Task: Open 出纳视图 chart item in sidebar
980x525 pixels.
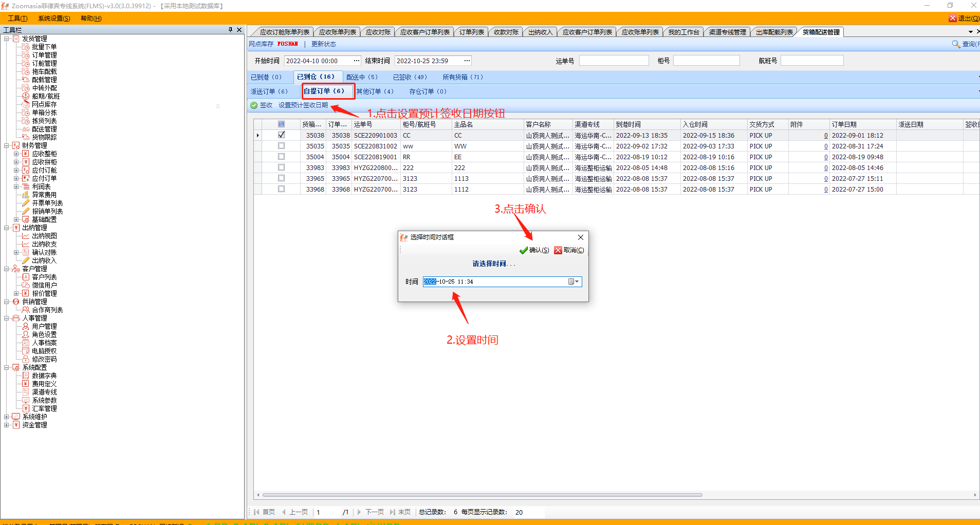Action: point(44,236)
